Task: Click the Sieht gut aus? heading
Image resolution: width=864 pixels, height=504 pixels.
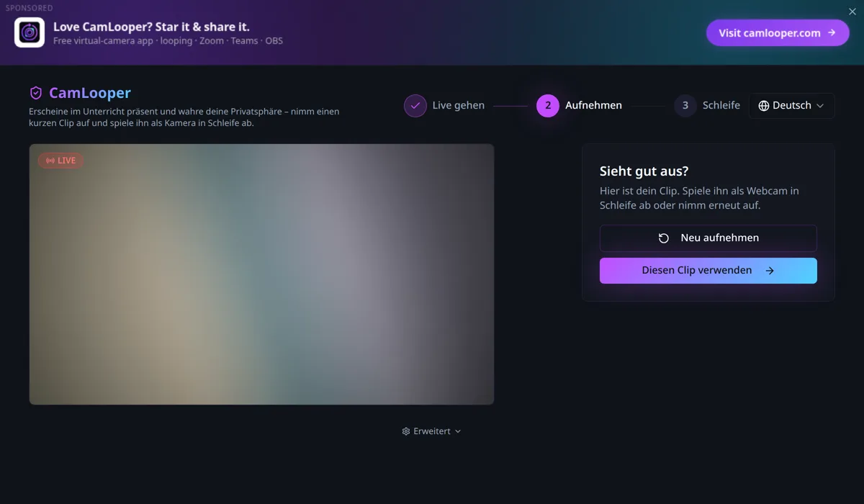Action: [x=644, y=171]
